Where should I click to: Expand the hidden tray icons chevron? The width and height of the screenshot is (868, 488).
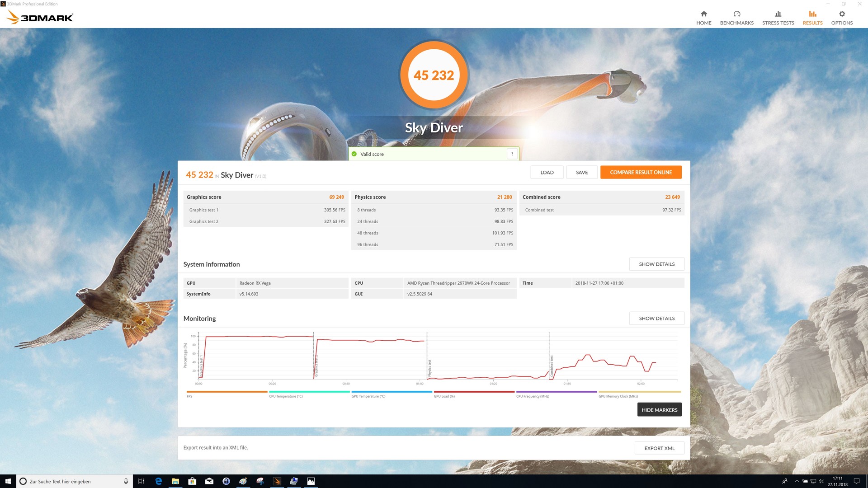coord(797,481)
